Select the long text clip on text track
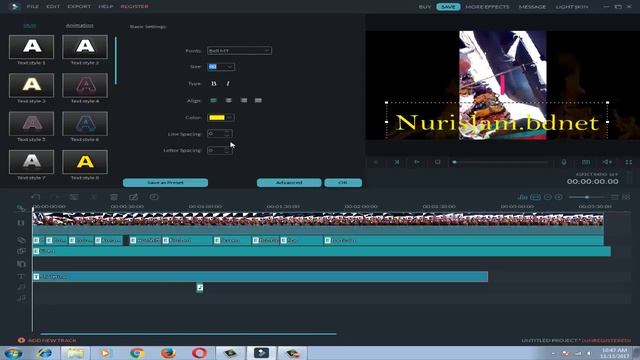 click(x=260, y=276)
